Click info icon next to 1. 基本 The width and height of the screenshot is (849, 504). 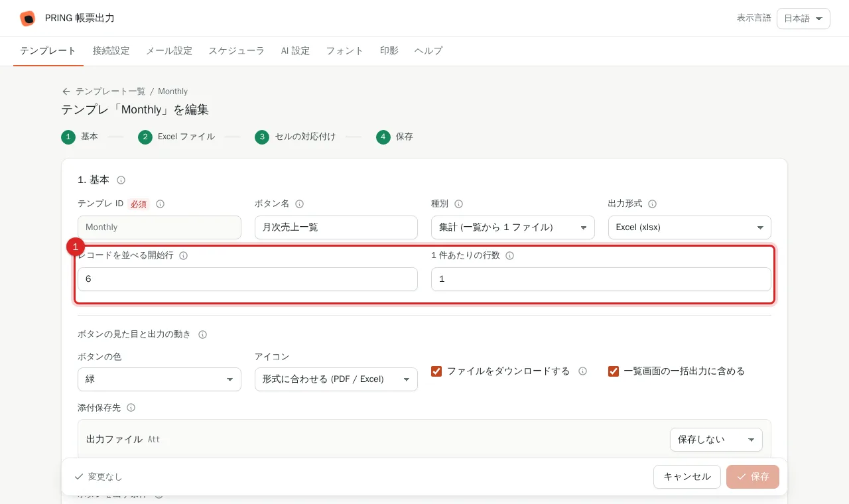[121, 180]
